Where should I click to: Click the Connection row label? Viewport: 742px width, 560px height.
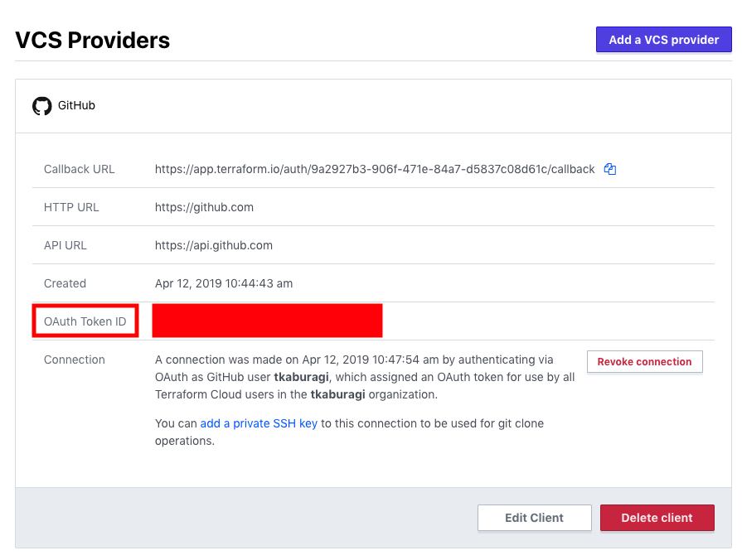tap(75, 360)
